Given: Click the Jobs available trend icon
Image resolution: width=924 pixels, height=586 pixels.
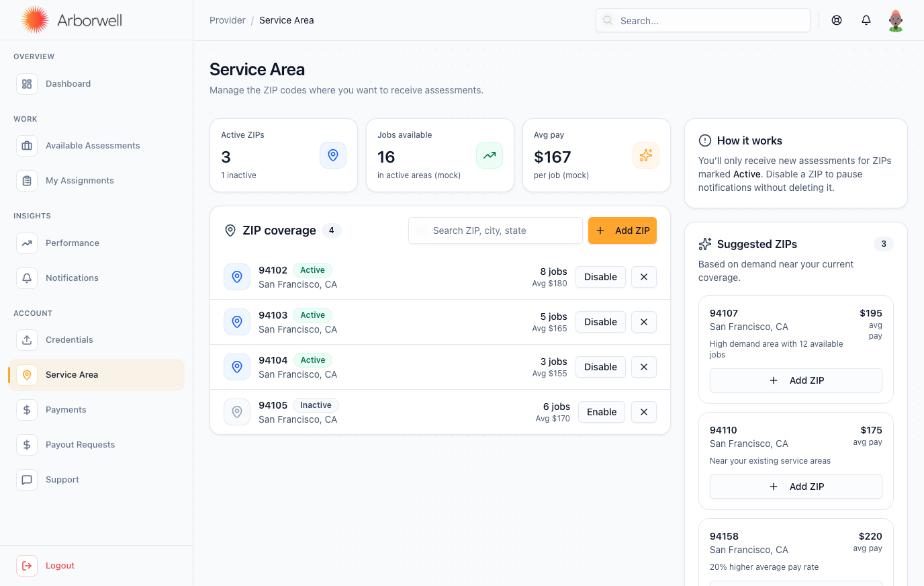Looking at the screenshot, I should [490, 155].
